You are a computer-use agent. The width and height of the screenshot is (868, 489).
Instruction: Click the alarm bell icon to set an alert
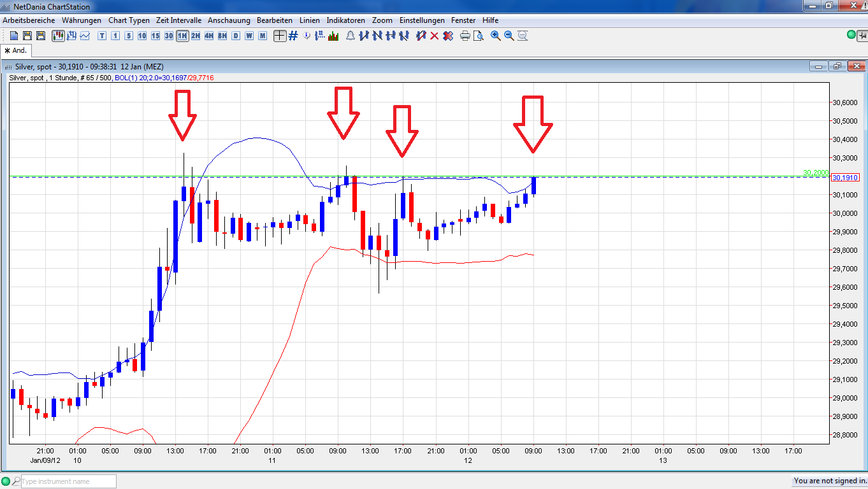[351, 36]
